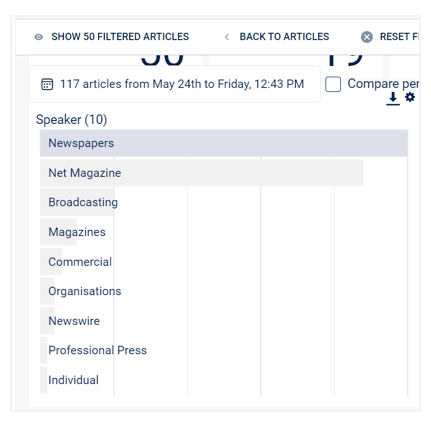The image size is (431, 428).
Task: Open the calendar icon in date range
Action: [x=47, y=84]
